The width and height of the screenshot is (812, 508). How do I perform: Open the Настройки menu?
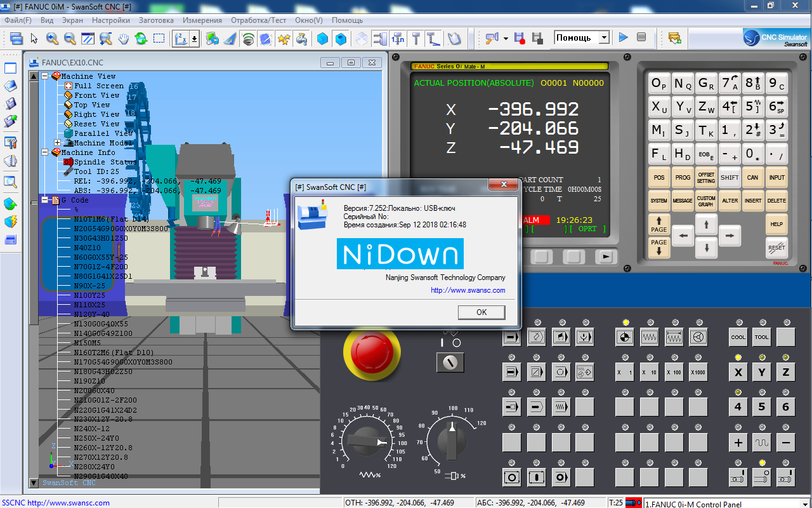point(111,20)
